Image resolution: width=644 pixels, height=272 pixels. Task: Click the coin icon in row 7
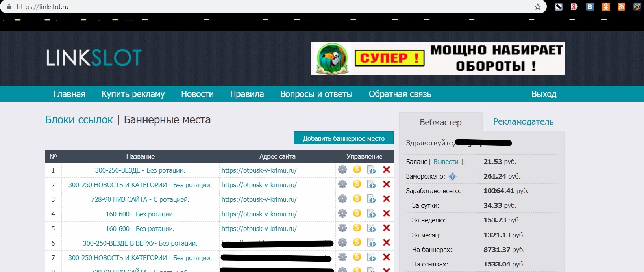point(357,257)
